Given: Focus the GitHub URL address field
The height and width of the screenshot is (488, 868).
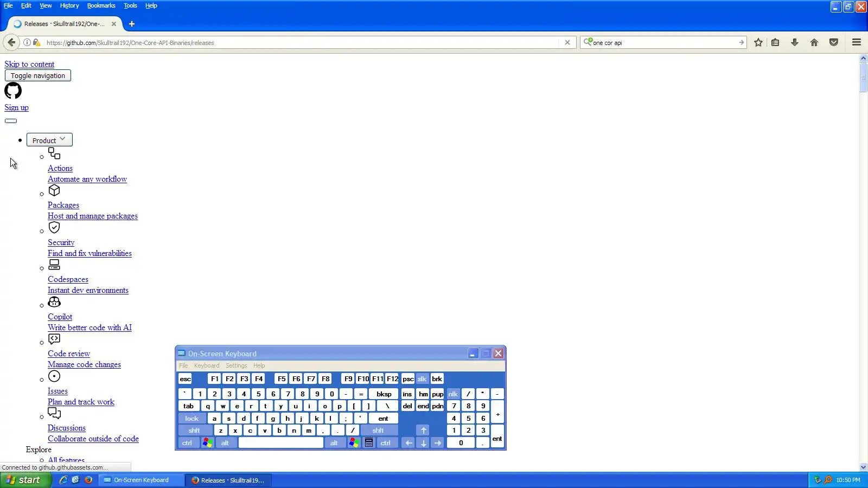Looking at the screenshot, I should [301, 42].
